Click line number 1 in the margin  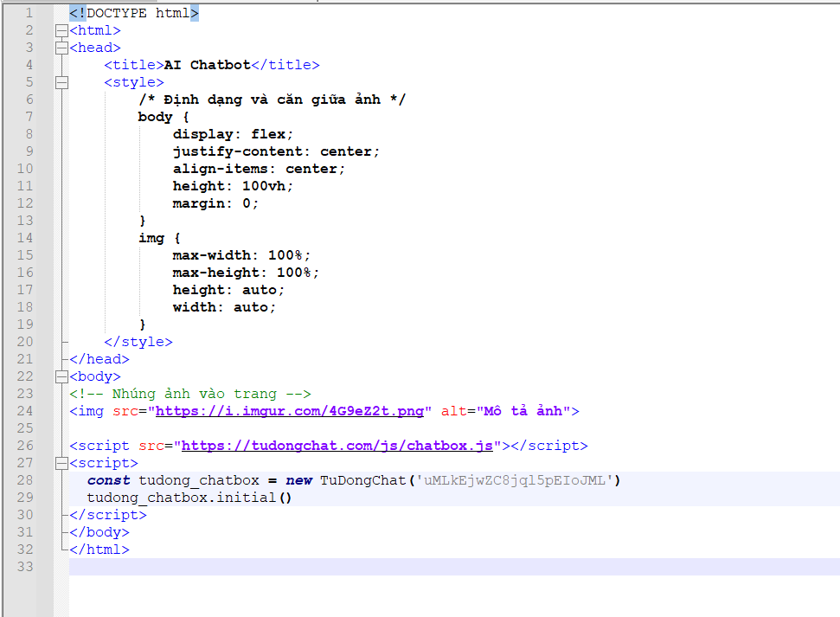click(x=29, y=13)
